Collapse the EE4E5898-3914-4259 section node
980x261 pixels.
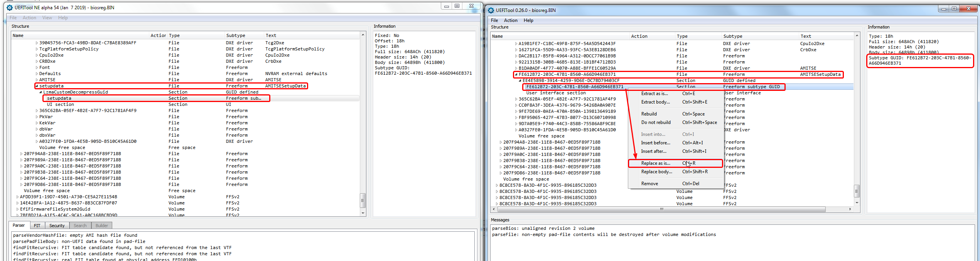[520, 81]
